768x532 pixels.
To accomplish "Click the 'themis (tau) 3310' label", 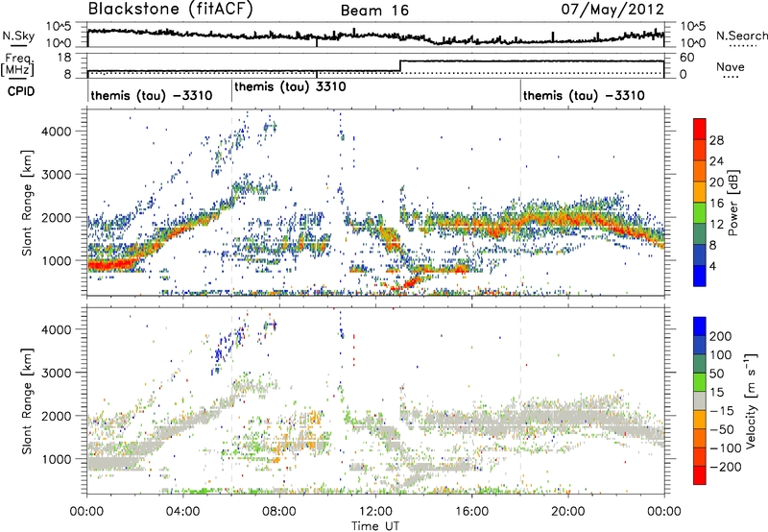I will [x=290, y=86].
